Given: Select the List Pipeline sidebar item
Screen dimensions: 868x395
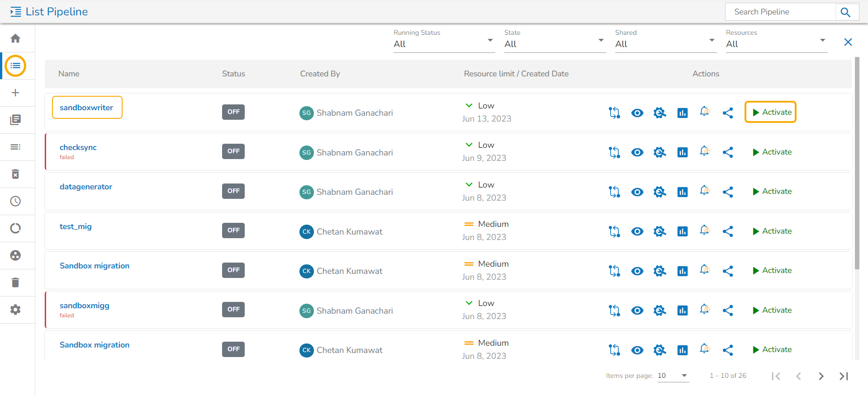Looking at the screenshot, I should click(15, 66).
